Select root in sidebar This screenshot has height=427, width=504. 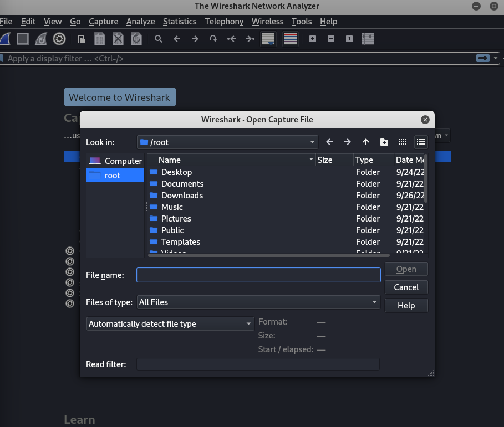click(115, 176)
